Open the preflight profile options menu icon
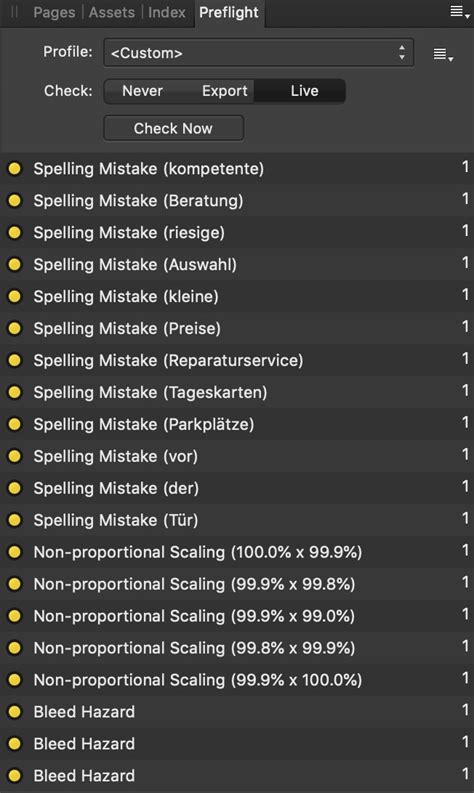 tap(443, 54)
